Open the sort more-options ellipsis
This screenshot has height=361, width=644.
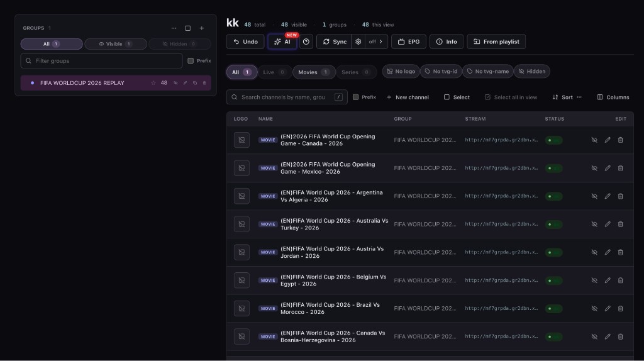[x=579, y=97]
